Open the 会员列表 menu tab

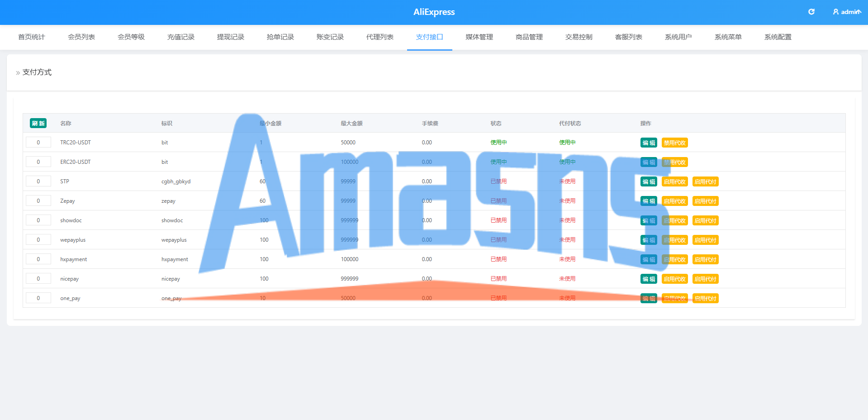pos(81,37)
